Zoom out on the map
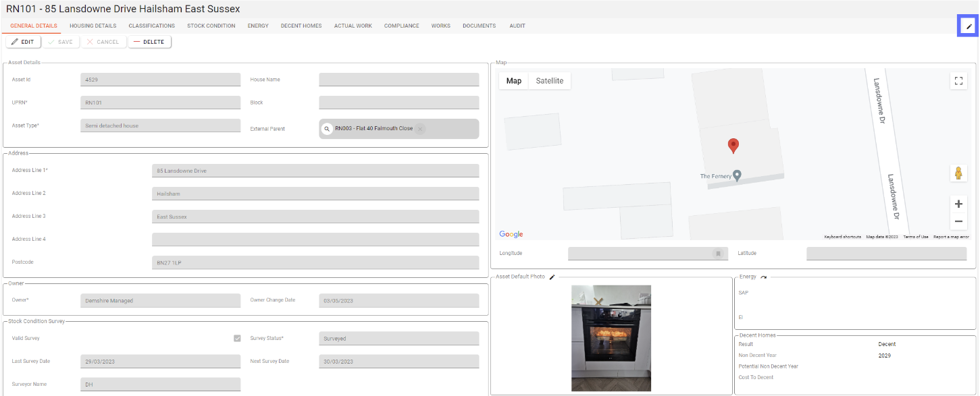 958,222
